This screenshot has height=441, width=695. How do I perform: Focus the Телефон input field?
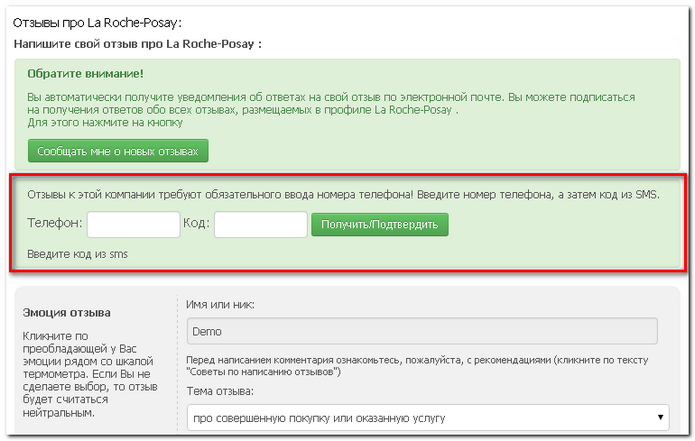pos(133,224)
